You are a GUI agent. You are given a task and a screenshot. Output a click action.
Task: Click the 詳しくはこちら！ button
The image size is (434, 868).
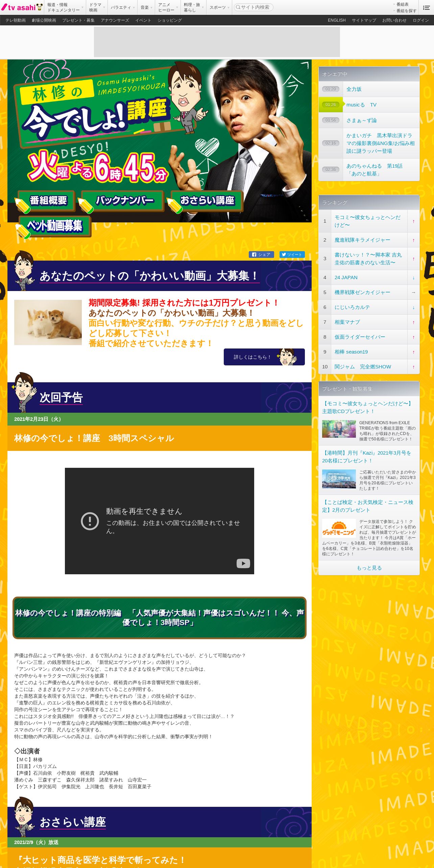tap(264, 357)
